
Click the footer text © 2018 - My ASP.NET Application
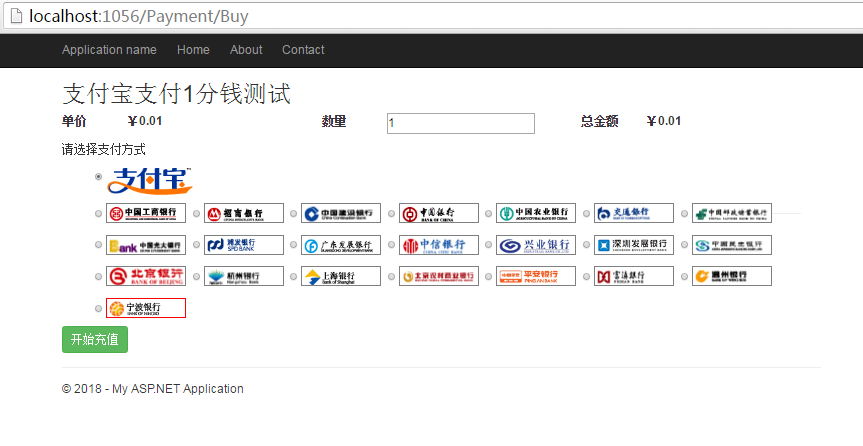click(152, 389)
